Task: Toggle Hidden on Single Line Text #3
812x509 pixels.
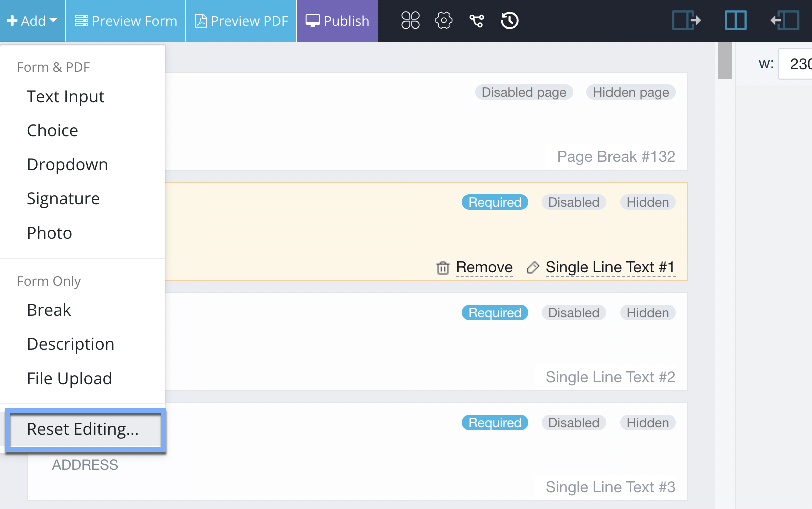Action: (647, 423)
